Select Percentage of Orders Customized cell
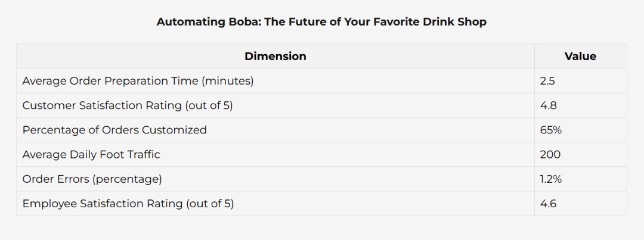Viewport: 644px width, 240px height. coord(275,130)
